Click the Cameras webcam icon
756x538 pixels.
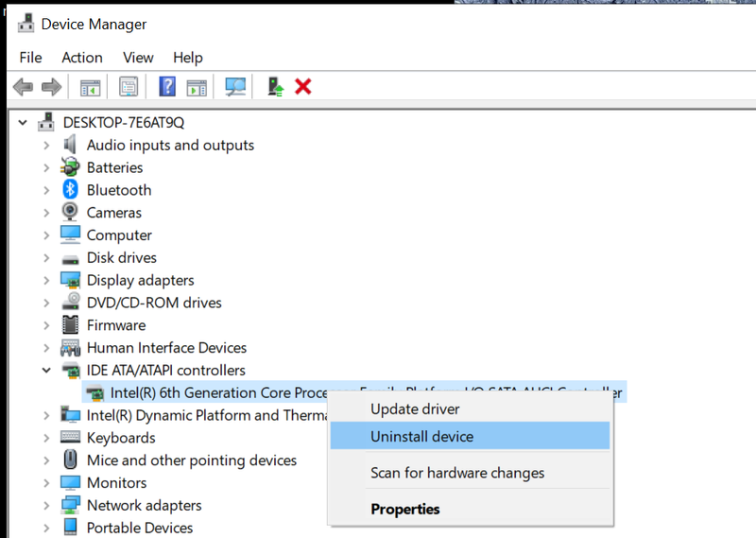click(70, 212)
